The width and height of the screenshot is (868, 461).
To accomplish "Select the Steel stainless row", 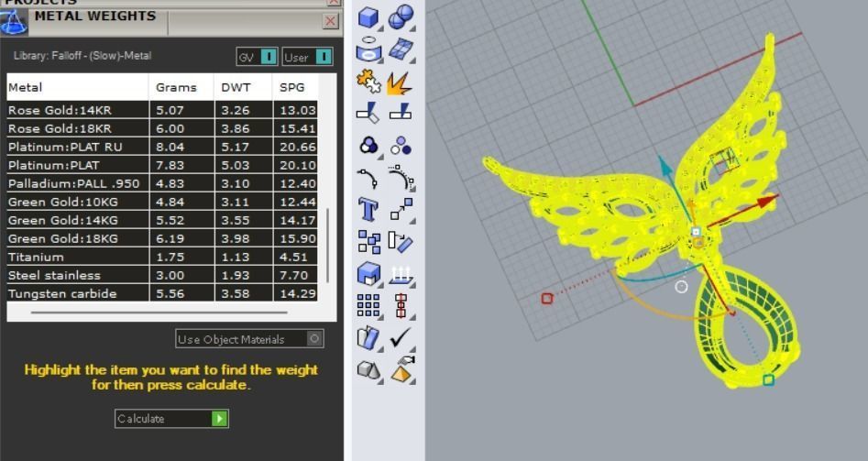I will click(162, 275).
